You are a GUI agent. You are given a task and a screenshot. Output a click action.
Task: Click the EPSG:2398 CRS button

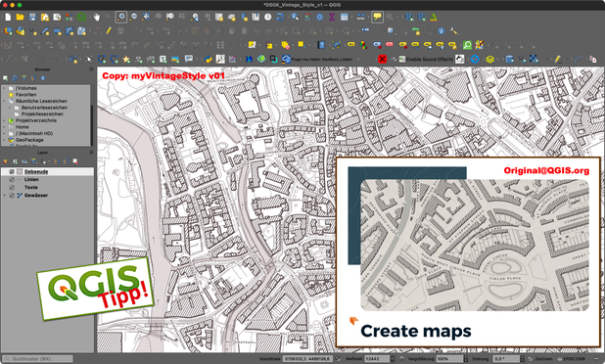[x=571, y=359]
